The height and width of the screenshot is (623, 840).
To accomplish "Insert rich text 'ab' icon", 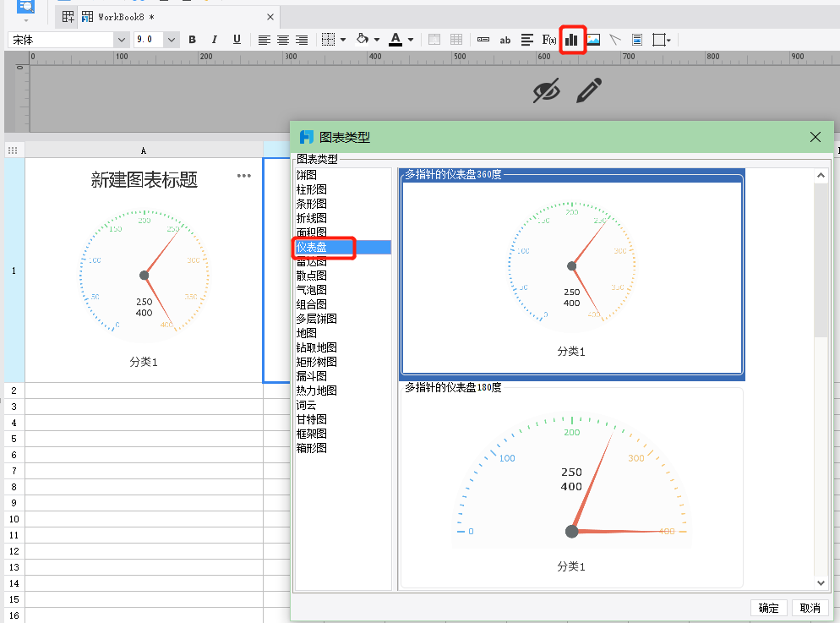I will point(505,41).
